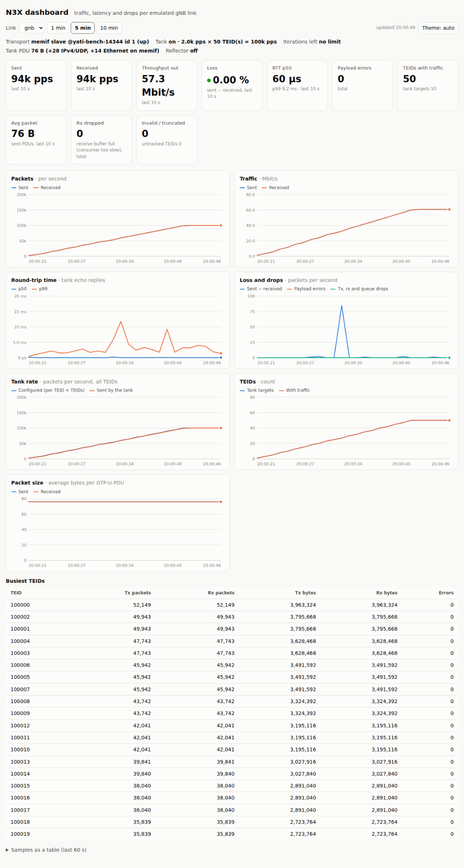Click the 85 peak in Loss chart

(x=341, y=306)
